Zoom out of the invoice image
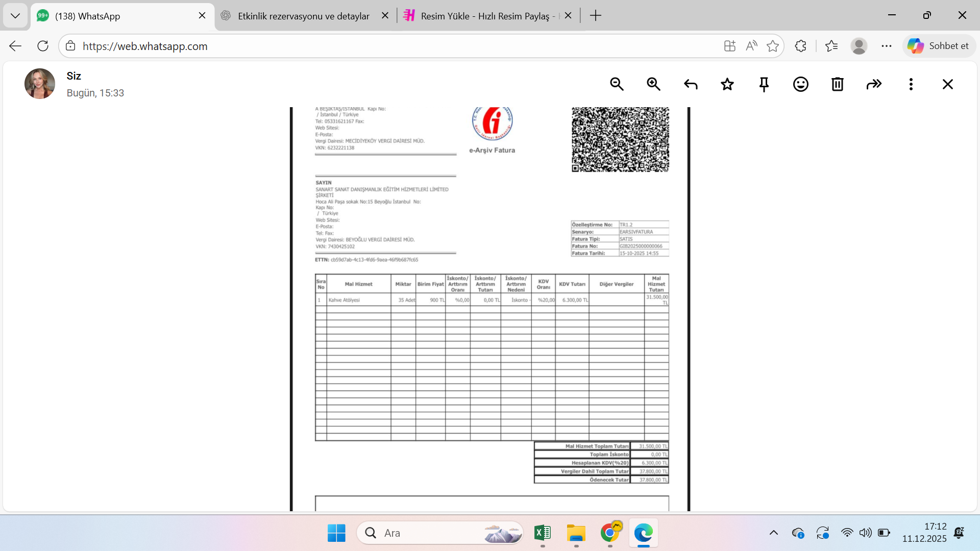This screenshot has width=980, height=551. coord(617,84)
